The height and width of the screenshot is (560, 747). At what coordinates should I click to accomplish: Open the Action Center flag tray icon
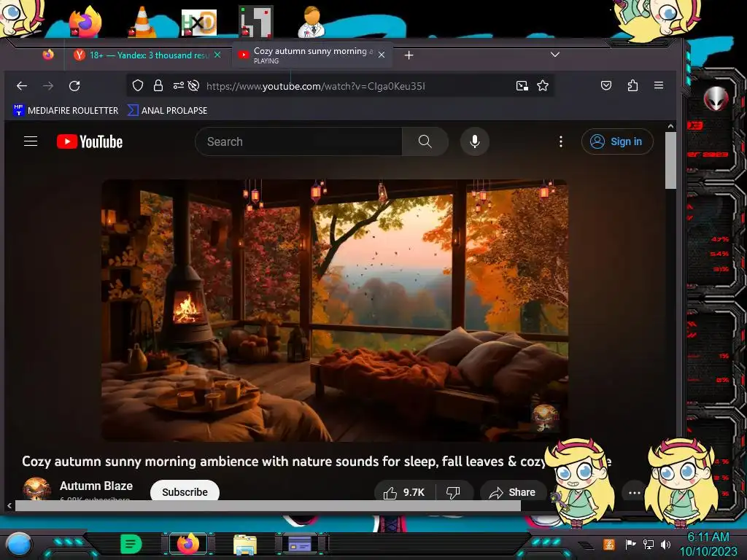[631, 544]
